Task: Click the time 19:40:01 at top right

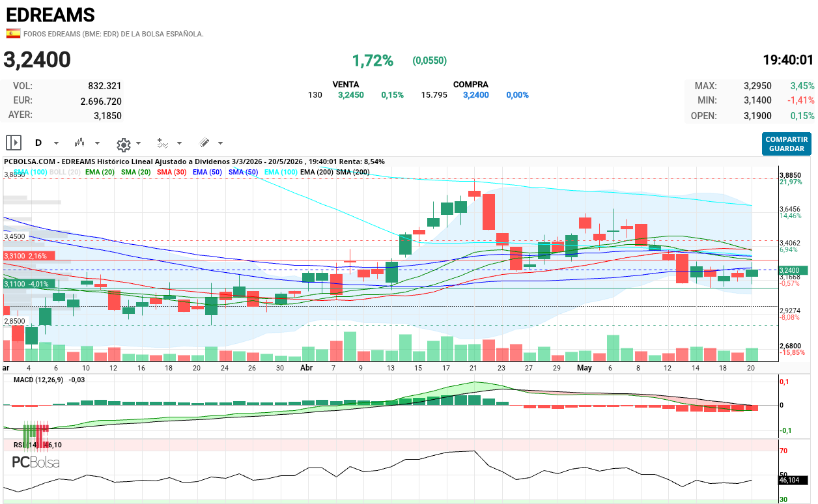Action: (x=789, y=61)
